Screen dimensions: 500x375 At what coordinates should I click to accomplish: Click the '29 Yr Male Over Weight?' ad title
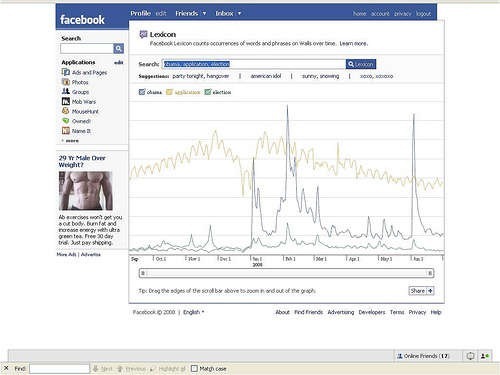tap(82, 161)
